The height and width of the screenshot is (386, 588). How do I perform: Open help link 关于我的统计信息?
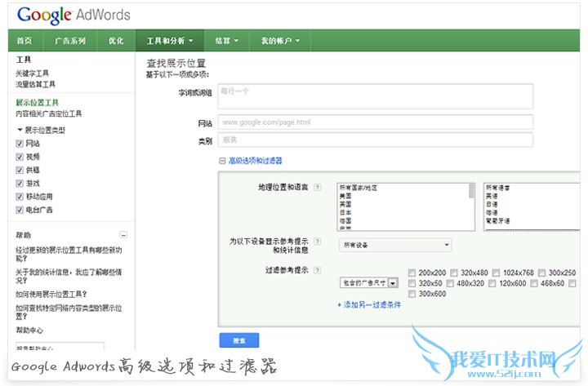point(69,276)
